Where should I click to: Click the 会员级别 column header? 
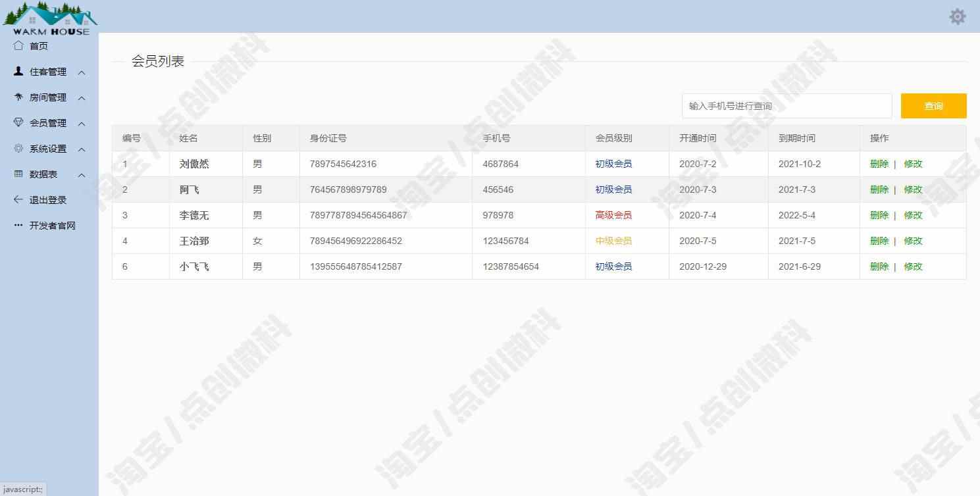[x=613, y=138]
